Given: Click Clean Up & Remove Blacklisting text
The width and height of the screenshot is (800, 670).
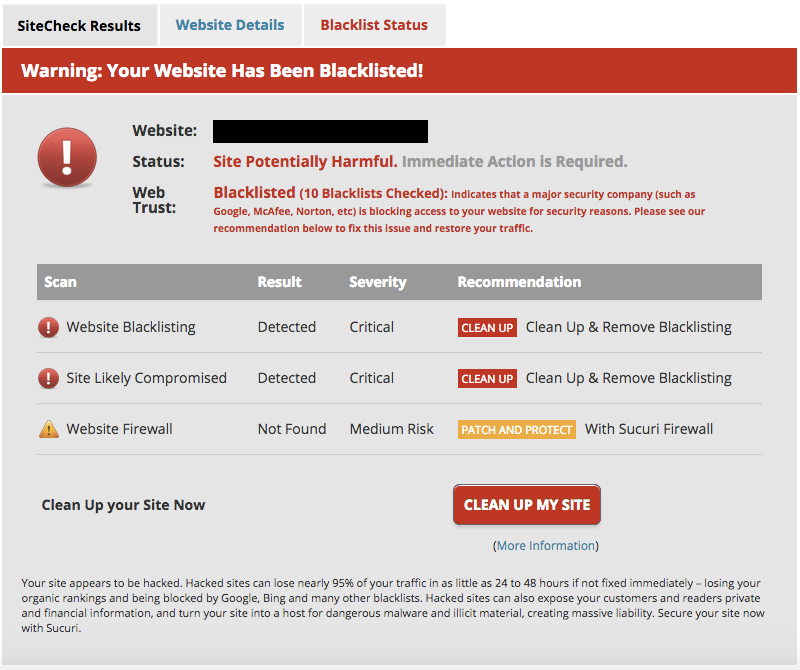Looking at the screenshot, I should pos(628,327).
